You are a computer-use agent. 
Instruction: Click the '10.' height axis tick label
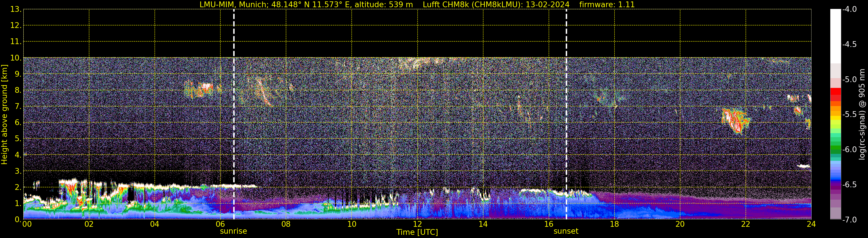coord(16,58)
